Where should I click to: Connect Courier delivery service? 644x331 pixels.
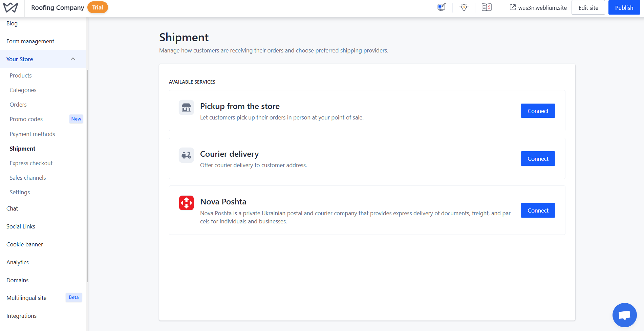[x=538, y=159]
